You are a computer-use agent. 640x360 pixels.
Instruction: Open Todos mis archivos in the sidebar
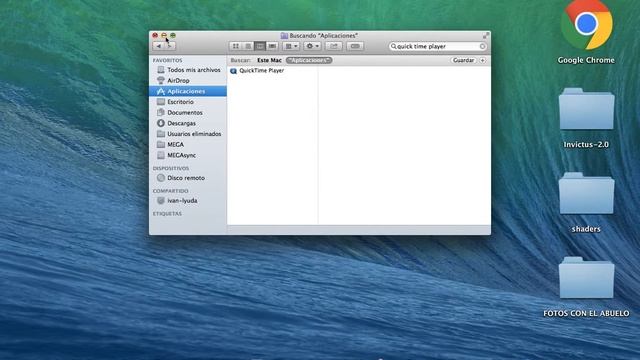(x=188, y=70)
